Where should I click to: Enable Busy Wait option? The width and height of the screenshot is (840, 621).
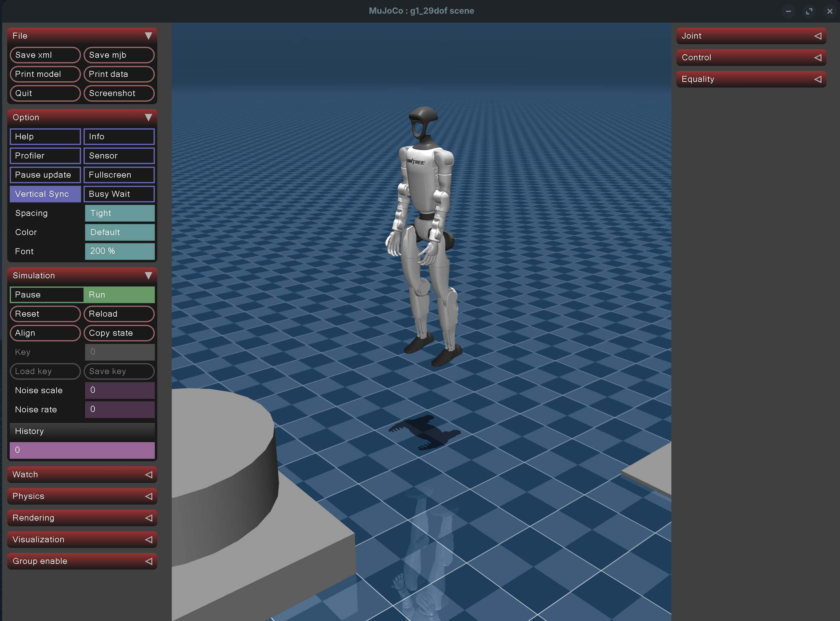[119, 194]
